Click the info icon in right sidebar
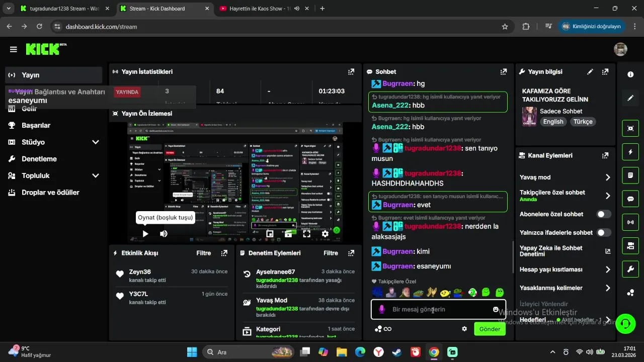Viewport: 644px width, 362px height. click(630, 74)
